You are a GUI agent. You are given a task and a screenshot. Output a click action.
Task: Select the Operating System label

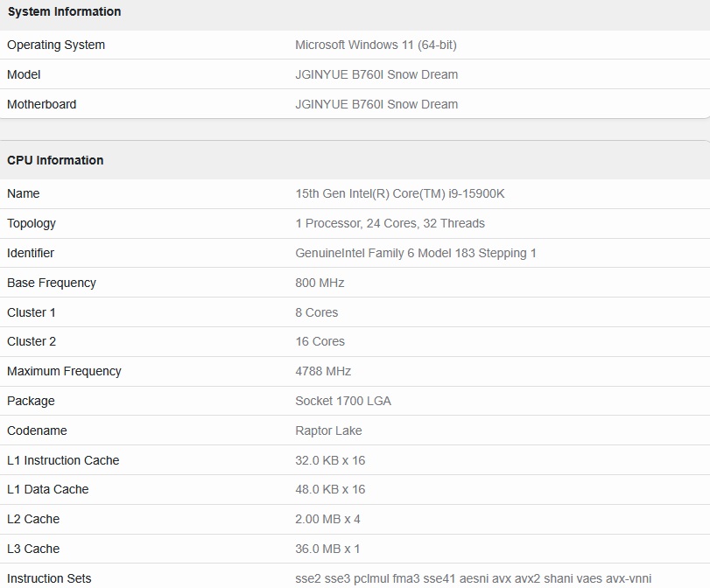[x=56, y=45]
